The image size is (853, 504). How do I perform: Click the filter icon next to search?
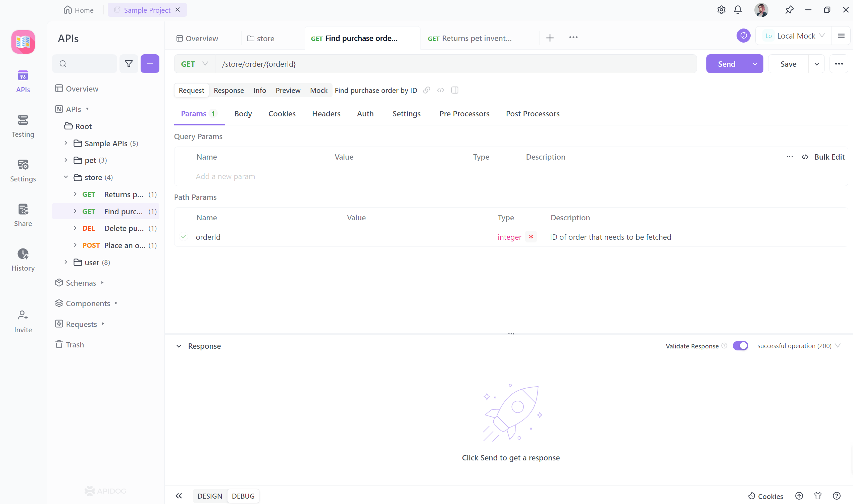tap(129, 63)
